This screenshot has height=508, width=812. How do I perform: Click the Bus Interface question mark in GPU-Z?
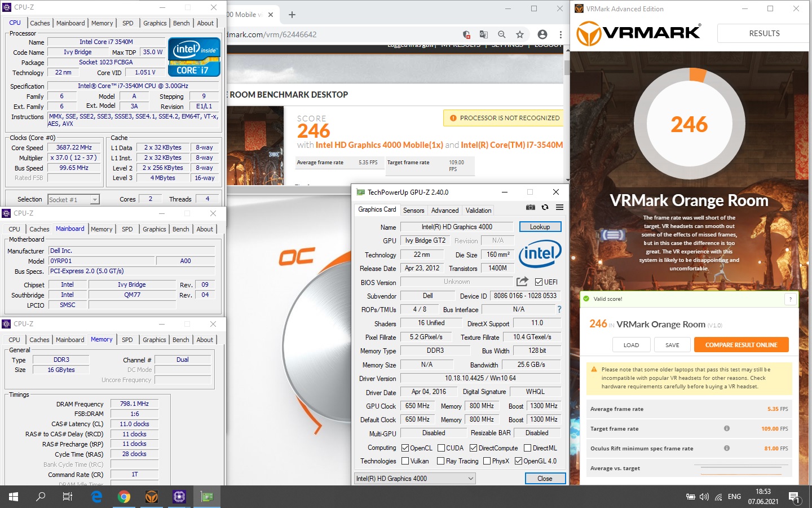[x=559, y=309]
